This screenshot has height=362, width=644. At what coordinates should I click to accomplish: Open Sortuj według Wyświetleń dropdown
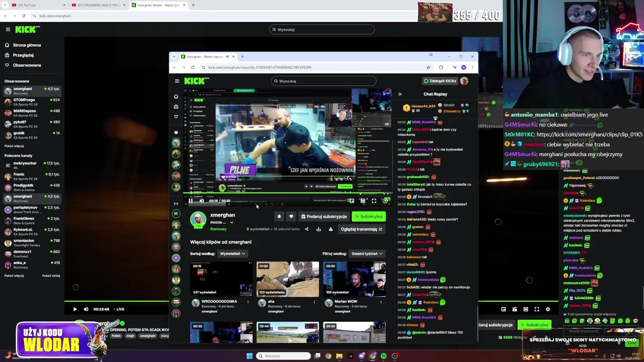click(x=232, y=254)
